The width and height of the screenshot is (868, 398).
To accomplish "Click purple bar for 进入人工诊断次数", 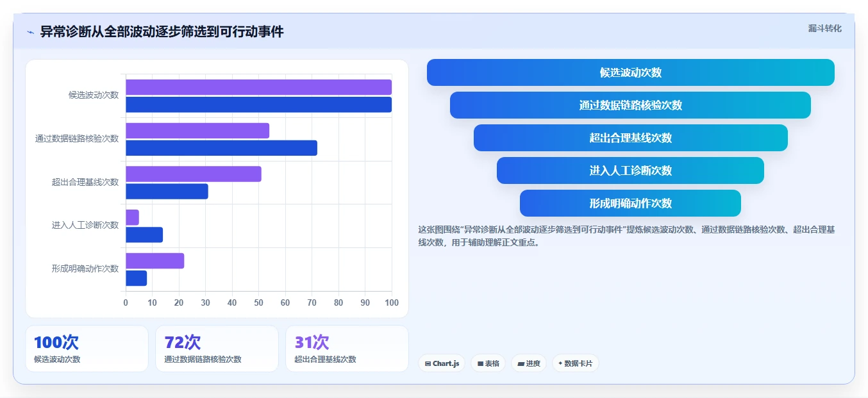I will click(132, 217).
